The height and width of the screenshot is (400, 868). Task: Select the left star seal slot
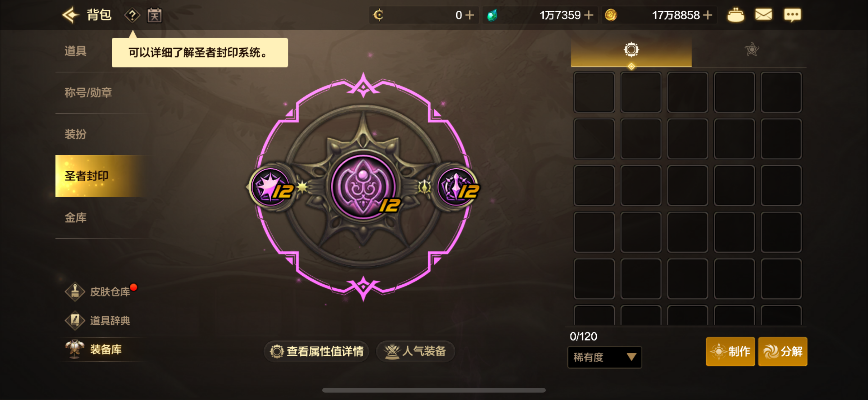coord(271,187)
